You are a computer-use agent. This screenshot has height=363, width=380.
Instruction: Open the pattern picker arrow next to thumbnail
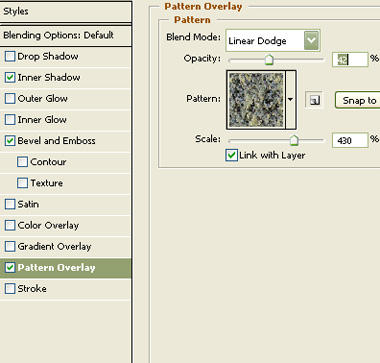click(290, 99)
